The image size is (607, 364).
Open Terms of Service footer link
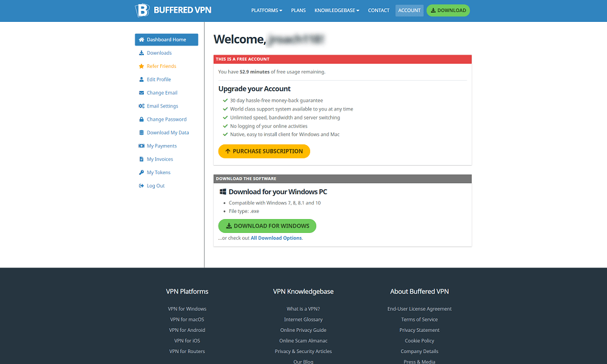[x=419, y=320]
